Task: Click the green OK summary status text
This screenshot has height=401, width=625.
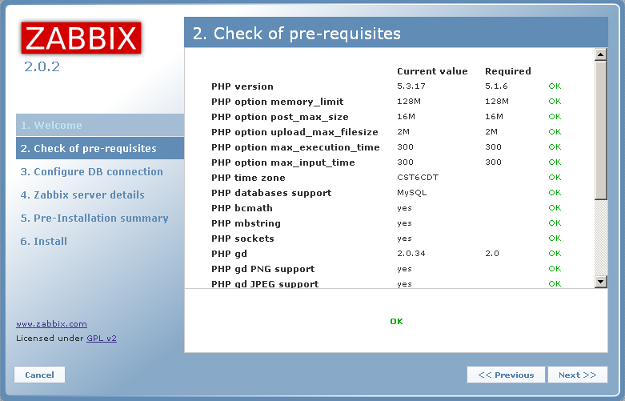Action: click(x=396, y=321)
